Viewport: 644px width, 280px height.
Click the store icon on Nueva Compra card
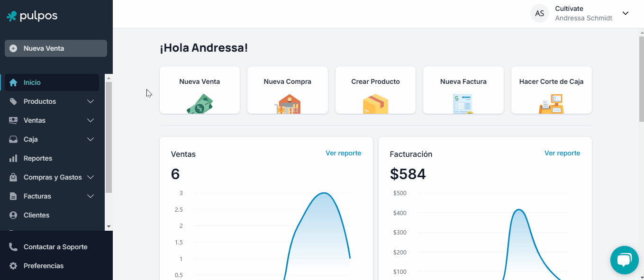click(x=288, y=104)
